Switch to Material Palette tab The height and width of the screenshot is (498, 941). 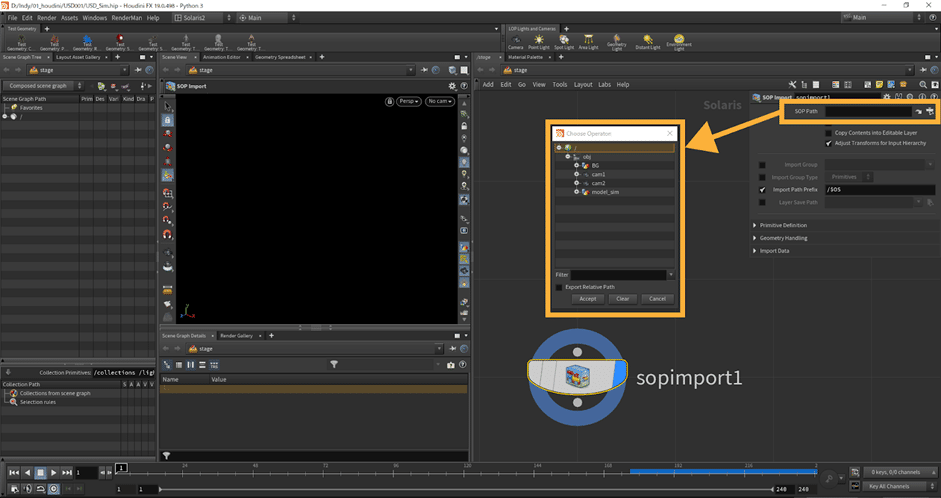[x=526, y=57]
